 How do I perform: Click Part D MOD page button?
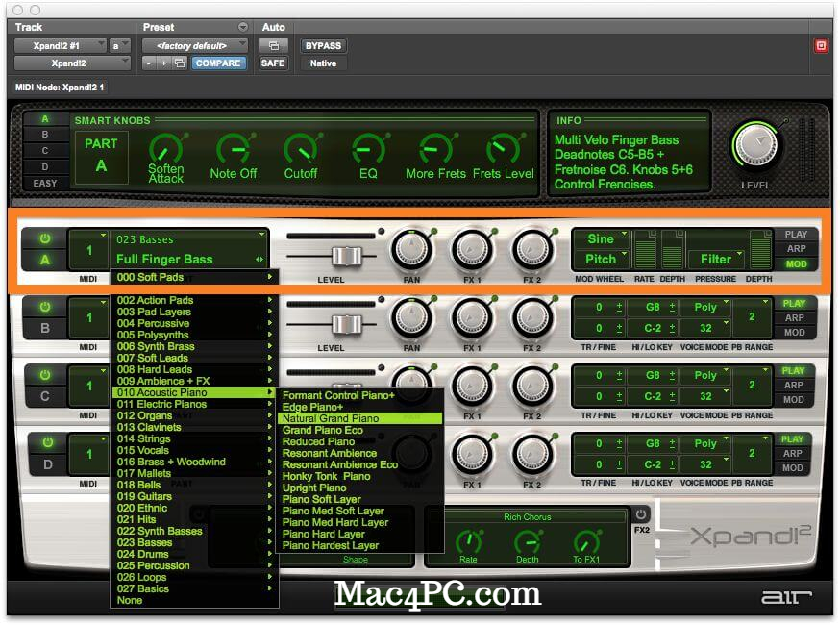[792, 468]
